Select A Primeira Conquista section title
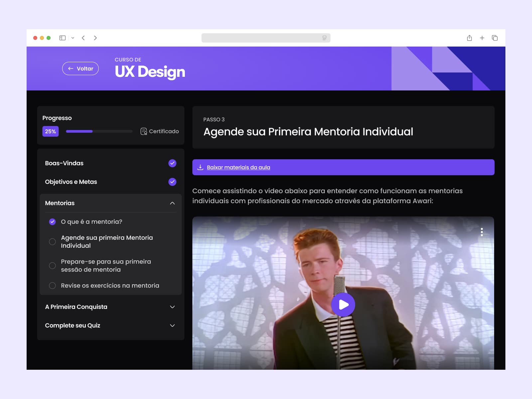 tap(76, 307)
